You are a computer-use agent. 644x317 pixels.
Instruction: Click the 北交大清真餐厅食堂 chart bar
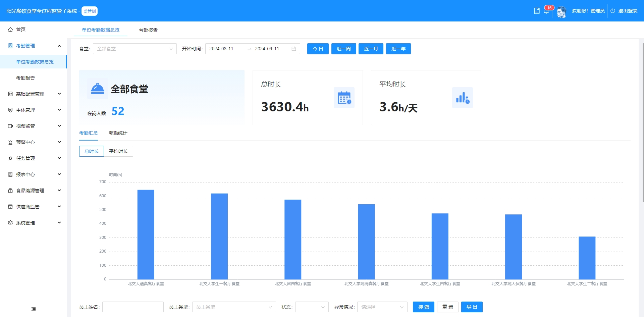(x=146, y=234)
